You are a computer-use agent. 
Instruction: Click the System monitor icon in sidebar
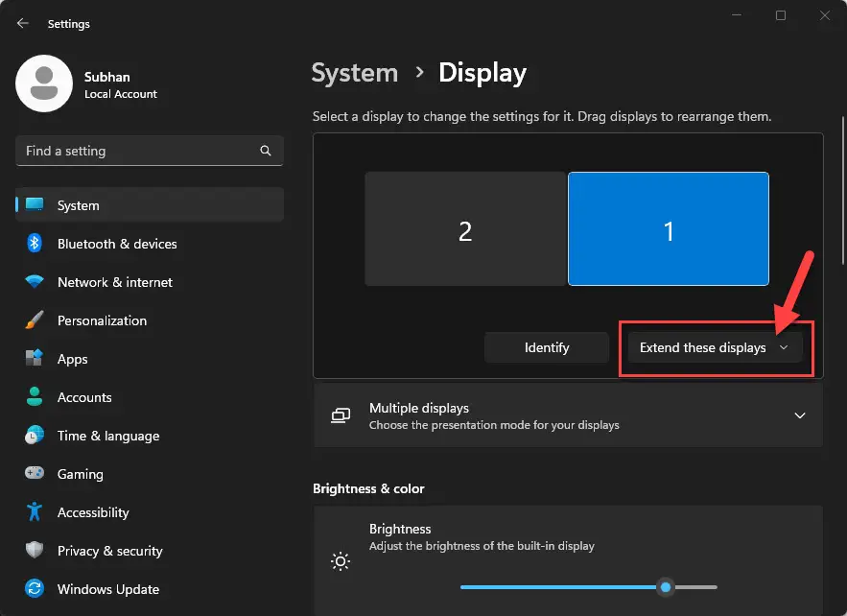35,204
